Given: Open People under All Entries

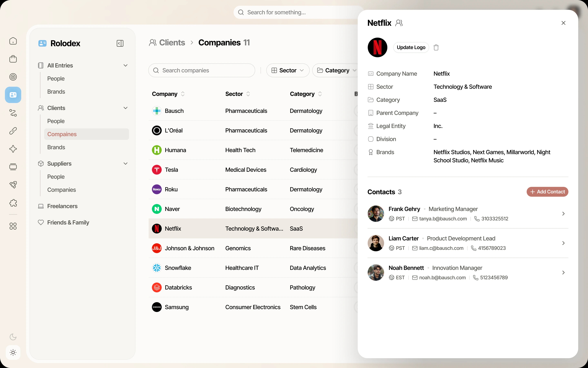Looking at the screenshot, I should (56, 79).
